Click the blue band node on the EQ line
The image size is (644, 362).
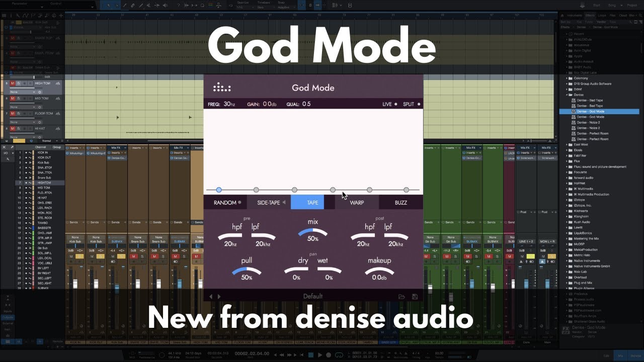(219, 190)
